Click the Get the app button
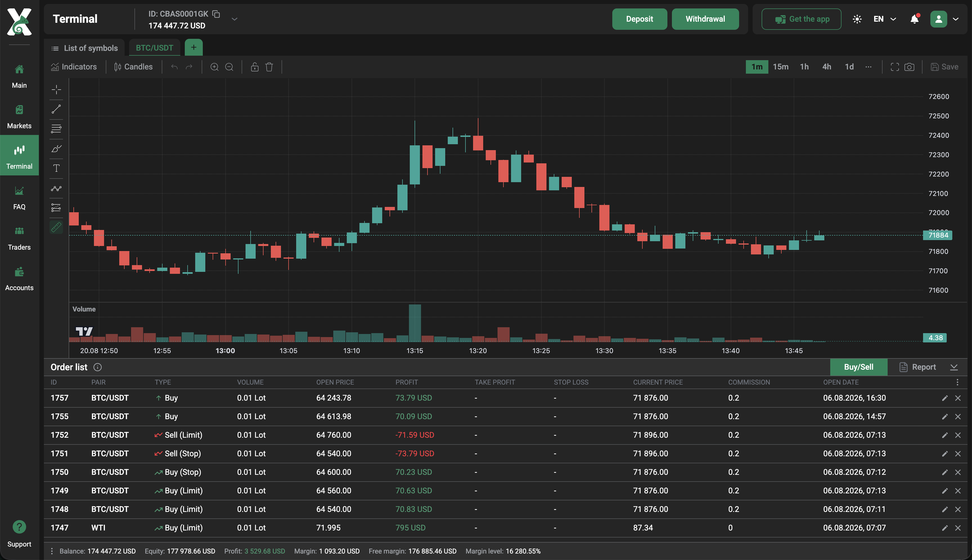Image resolution: width=972 pixels, height=560 pixels. [x=801, y=19]
